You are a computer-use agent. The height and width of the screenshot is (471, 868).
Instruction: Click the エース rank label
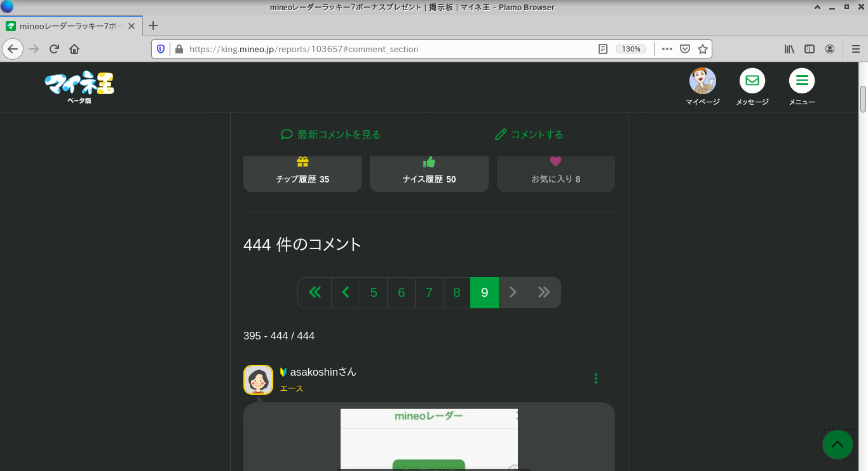click(x=292, y=388)
